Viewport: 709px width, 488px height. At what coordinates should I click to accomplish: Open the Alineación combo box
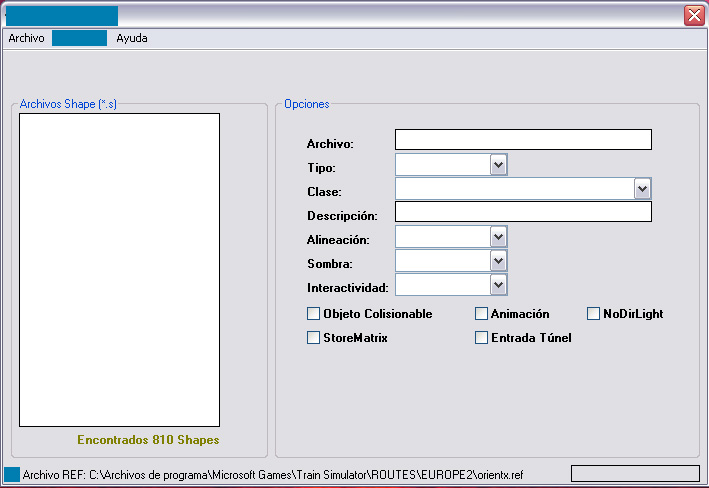499,236
